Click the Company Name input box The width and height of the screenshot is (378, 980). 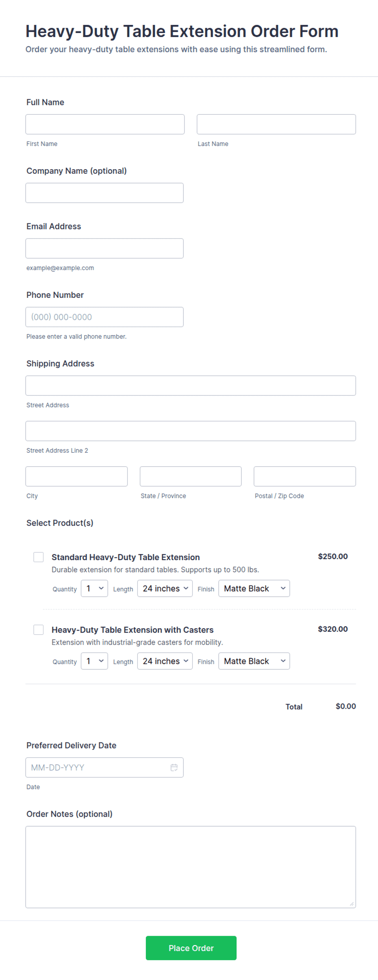click(x=104, y=193)
